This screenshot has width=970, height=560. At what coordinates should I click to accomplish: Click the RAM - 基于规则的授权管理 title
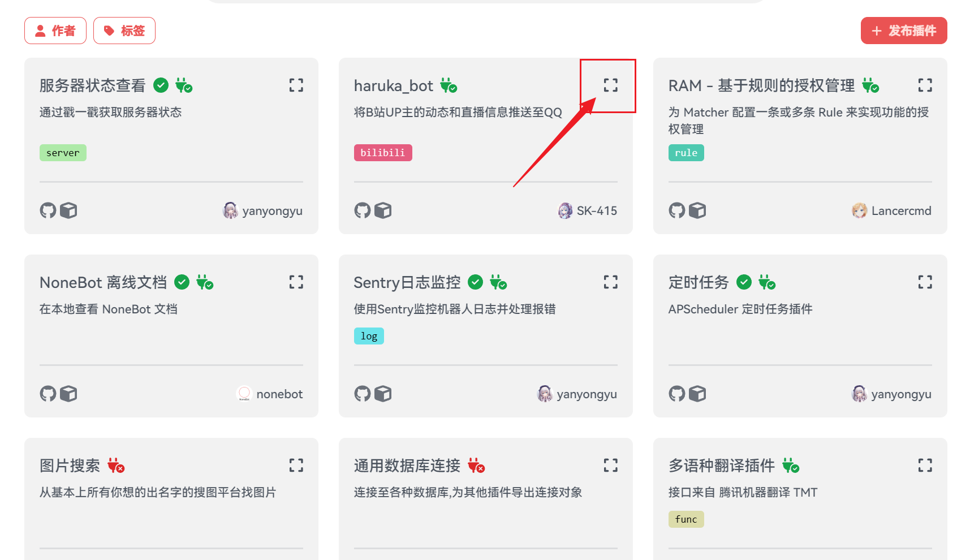tap(761, 85)
